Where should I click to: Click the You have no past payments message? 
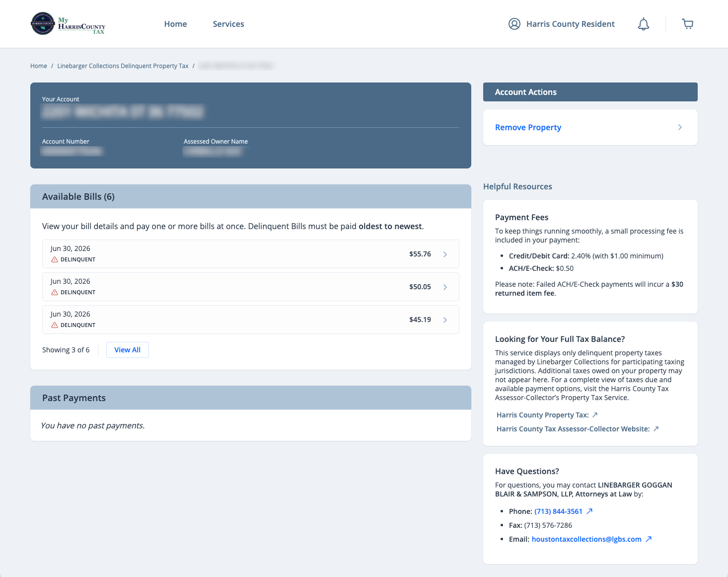click(x=93, y=426)
